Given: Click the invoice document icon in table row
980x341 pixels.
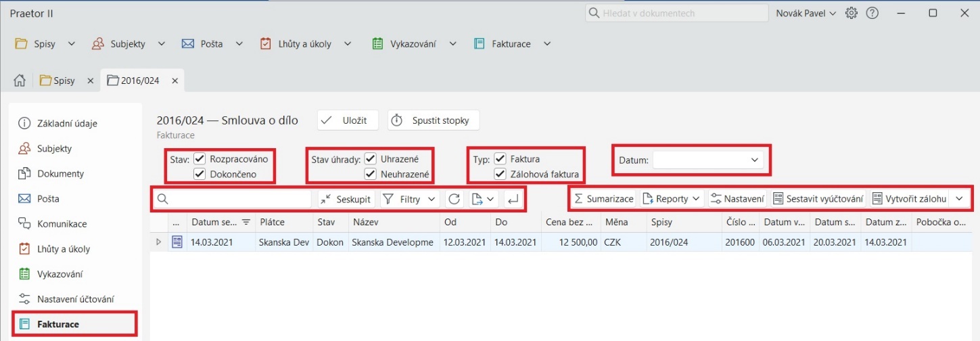Looking at the screenshot, I should [x=177, y=242].
